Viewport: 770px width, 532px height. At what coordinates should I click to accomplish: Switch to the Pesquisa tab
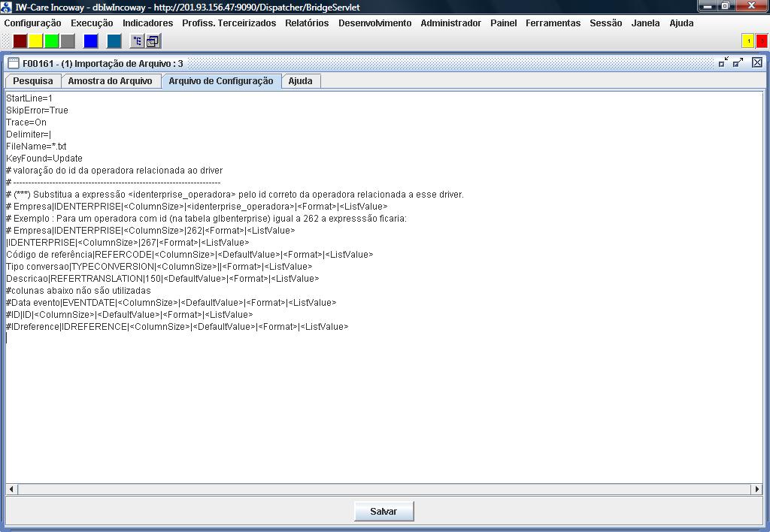[x=33, y=81]
